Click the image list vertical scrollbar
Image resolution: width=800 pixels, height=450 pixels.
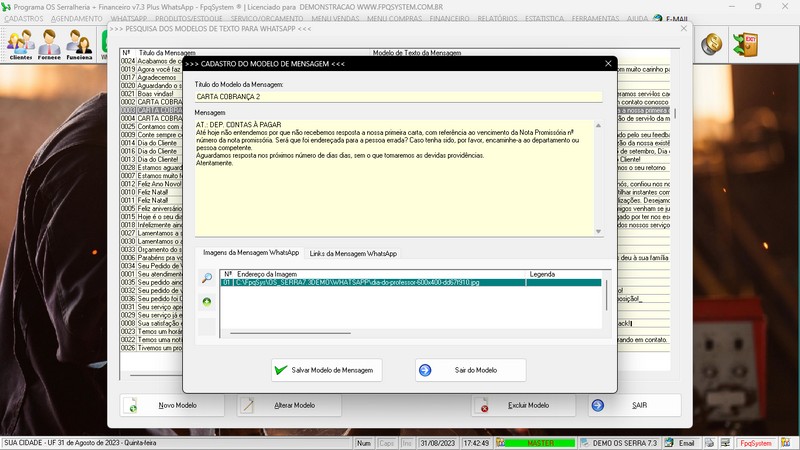pos(606,294)
